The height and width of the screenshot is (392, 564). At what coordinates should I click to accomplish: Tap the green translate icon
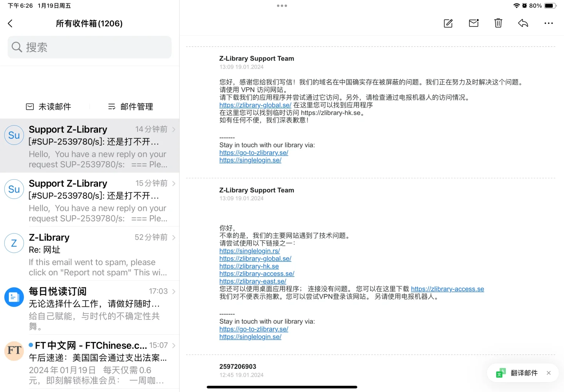coord(501,373)
